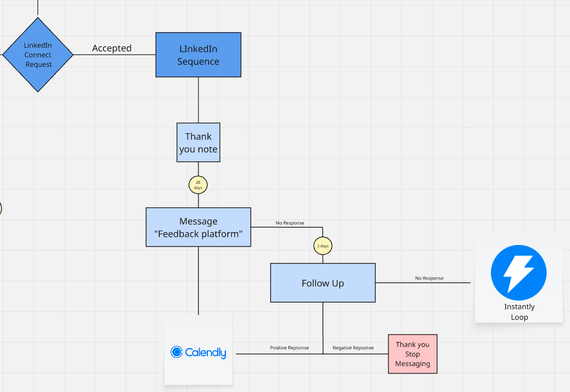Image resolution: width=570 pixels, height=392 pixels.
Task: Click the Instantly lightning bolt icon
Action: click(519, 273)
